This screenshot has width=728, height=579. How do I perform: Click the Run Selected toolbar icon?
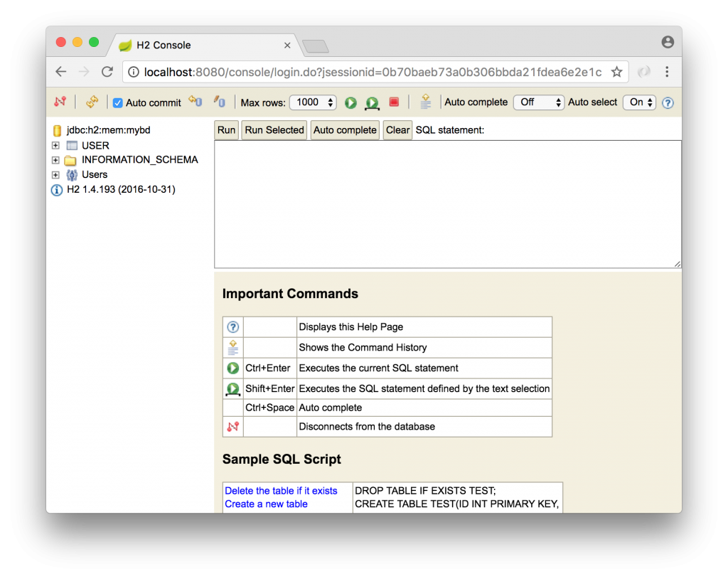click(x=372, y=102)
